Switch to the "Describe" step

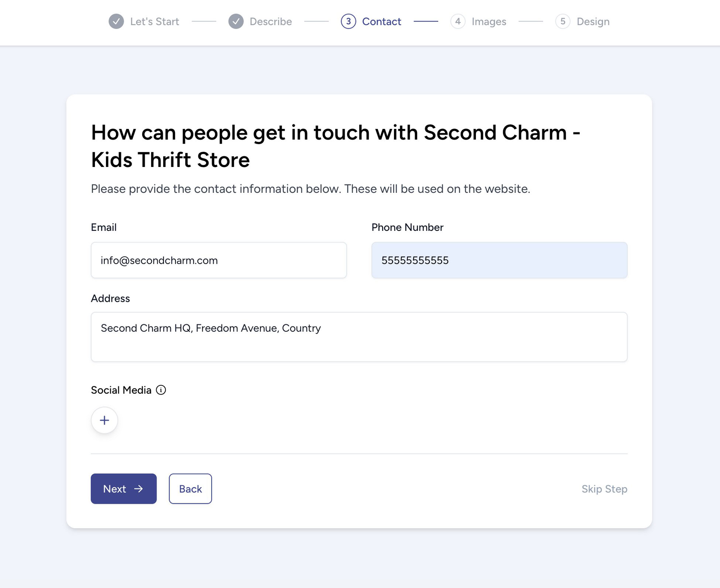(x=271, y=21)
